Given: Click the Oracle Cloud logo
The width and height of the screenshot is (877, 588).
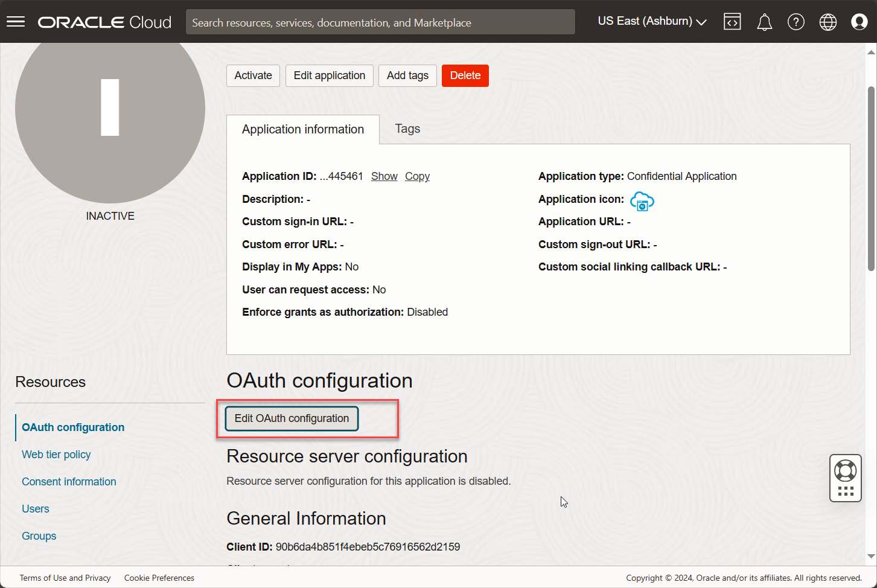Looking at the screenshot, I should (104, 22).
